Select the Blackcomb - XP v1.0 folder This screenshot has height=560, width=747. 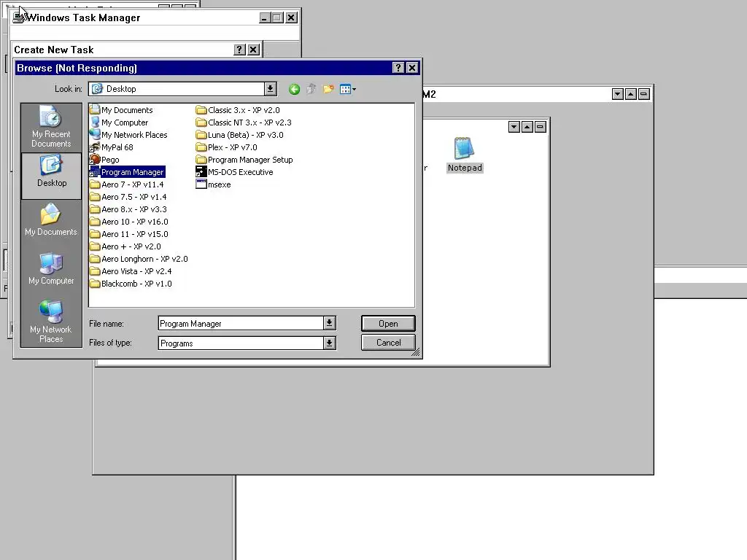(x=131, y=284)
